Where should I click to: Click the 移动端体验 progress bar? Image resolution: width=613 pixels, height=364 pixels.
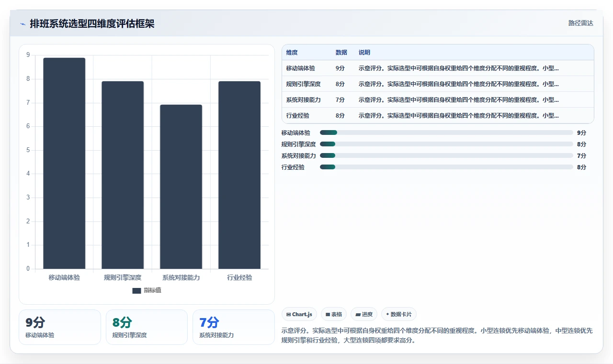(x=446, y=132)
